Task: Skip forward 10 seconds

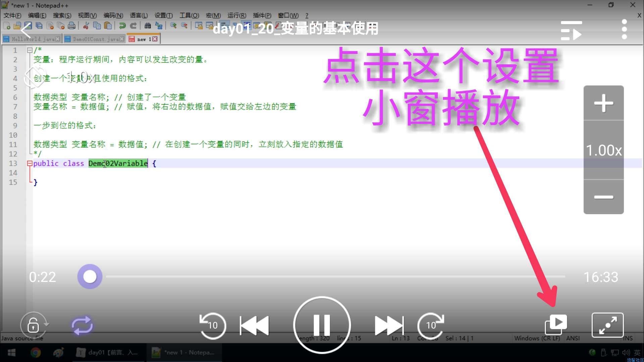Action: [x=431, y=325]
